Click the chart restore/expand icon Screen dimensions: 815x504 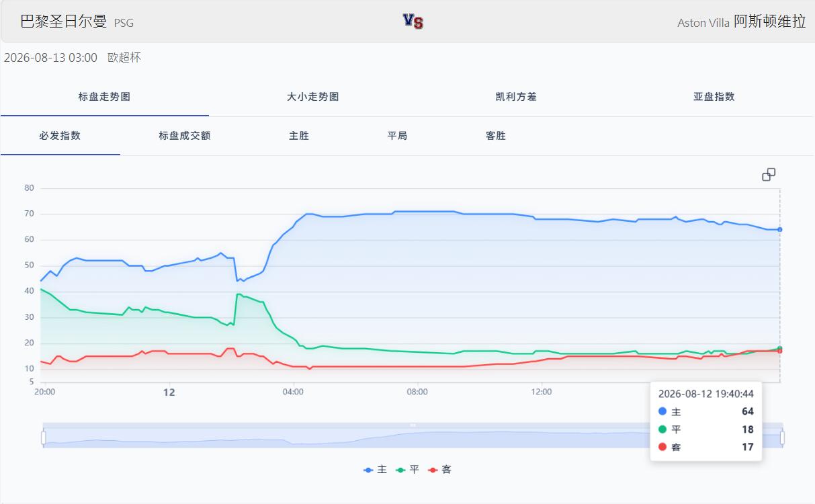pyautogui.click(x=769, y=175)
